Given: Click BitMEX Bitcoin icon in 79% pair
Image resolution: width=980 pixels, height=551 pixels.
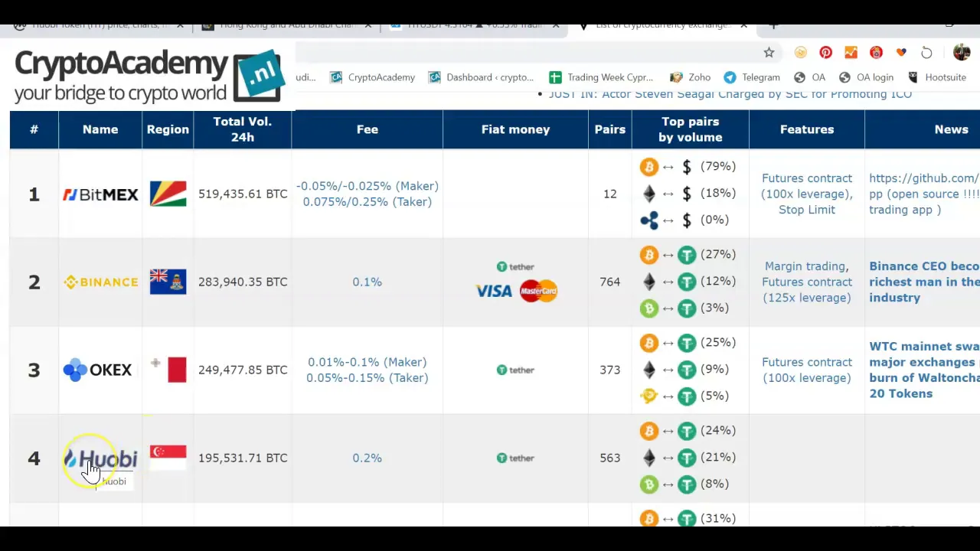Looking at the screenshot, I should (x=649, y=167).
